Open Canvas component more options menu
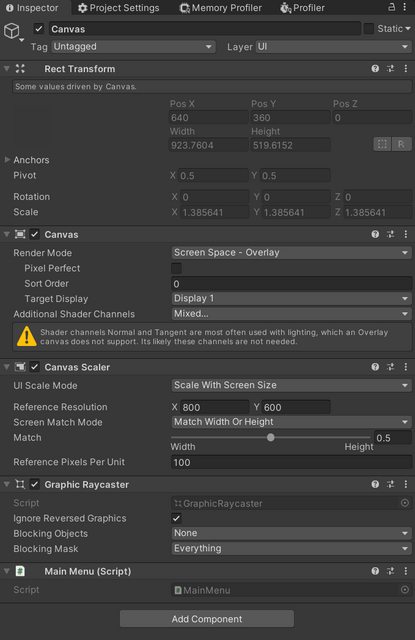 tap(406, 234)
